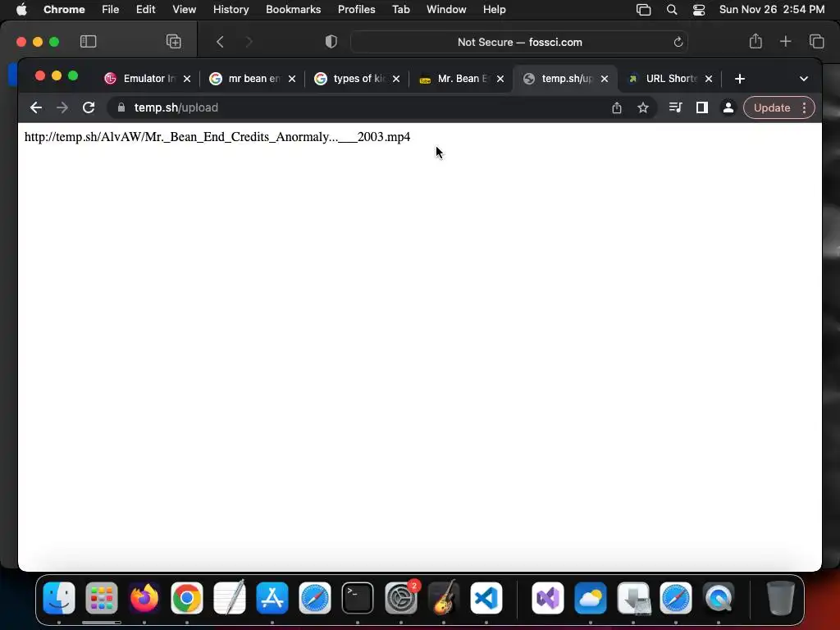Click Safari fossci.com address field
Viewport: 840px width, 630px height.
[x=519, y=42]
